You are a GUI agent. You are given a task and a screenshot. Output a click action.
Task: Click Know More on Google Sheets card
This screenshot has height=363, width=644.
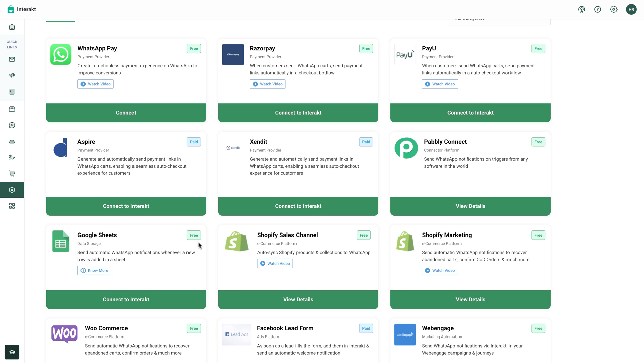94,270
